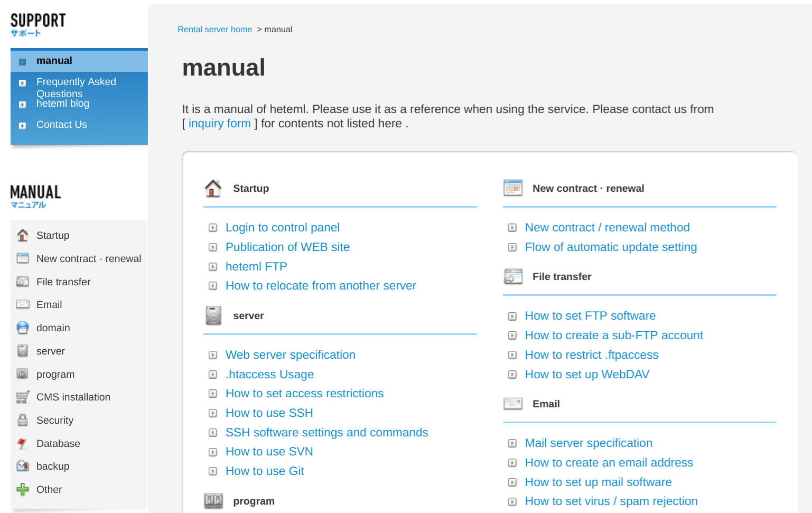Click the Database pin icon in sidebar
This screenshot has width=812, height=513.
pos(23,443)
